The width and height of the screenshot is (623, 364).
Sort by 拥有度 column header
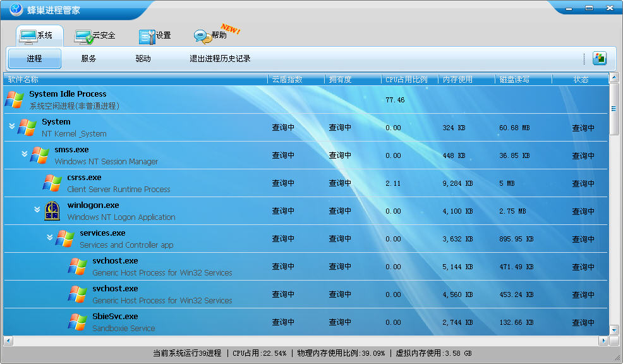tap(353, 80)
